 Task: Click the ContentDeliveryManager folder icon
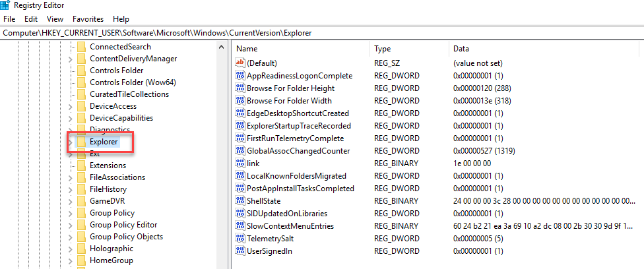click(81, 58)
